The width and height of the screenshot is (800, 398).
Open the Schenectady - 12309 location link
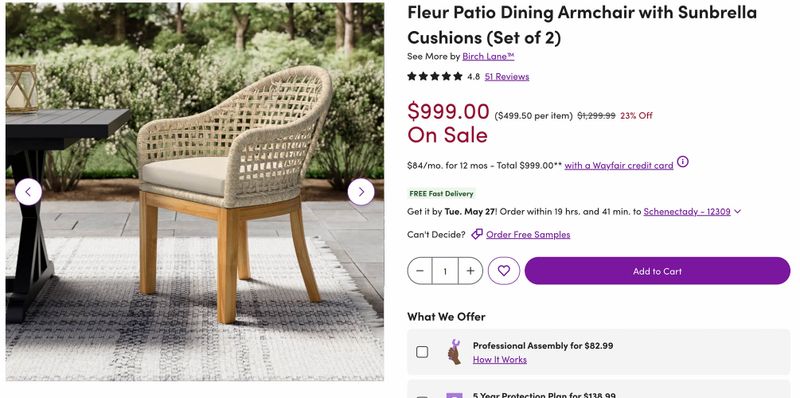pyautogui.click(x=687, y=211)
